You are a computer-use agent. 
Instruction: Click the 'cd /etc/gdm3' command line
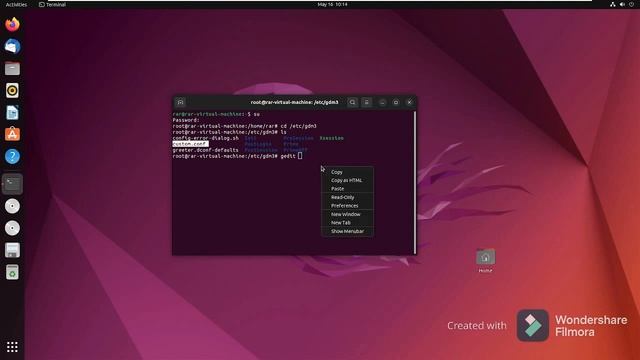click(244, 126)
